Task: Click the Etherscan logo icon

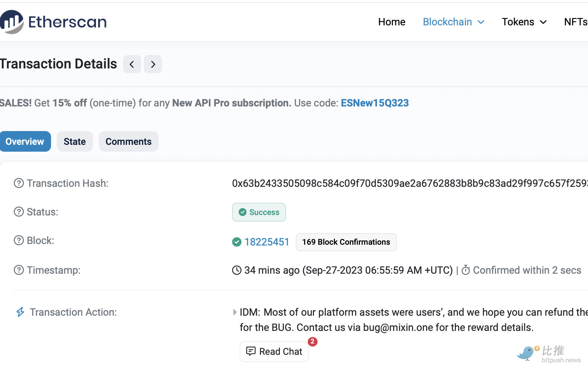Action: coord(12,22)
